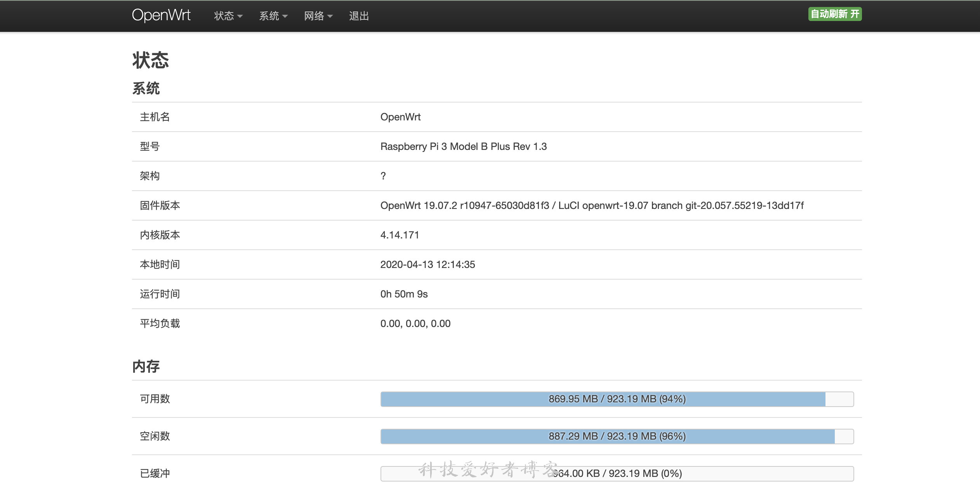Click the 型号 row label
Image resolution: width=980 pixels, height=487 pixels.
tap(150, 146)
